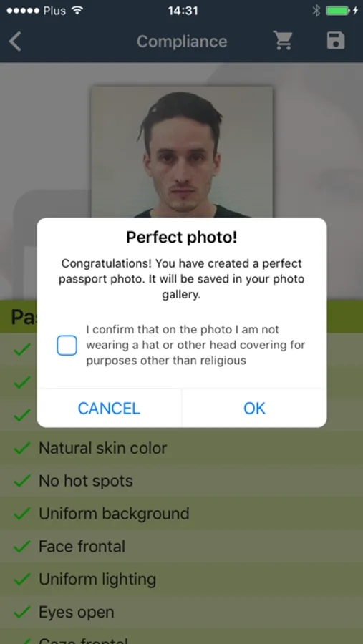363x644 pixels.
Task: Tap green checkmark beside Natural skin color
Action: point(21,448)
